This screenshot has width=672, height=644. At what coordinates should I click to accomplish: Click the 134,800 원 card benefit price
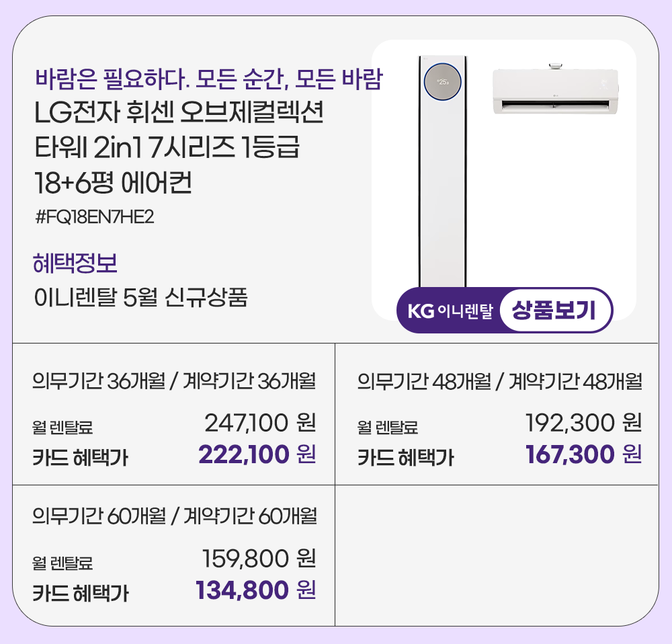[255, 590]
